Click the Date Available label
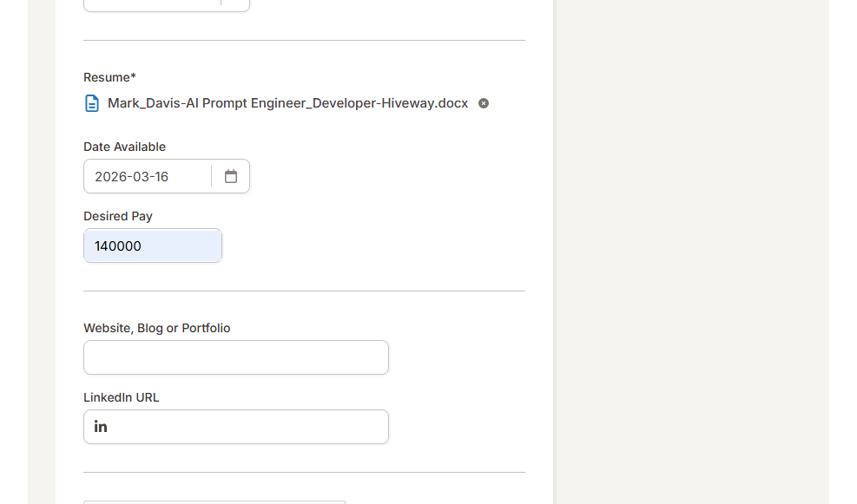The image size is (857, 504). tap(124, 147)
